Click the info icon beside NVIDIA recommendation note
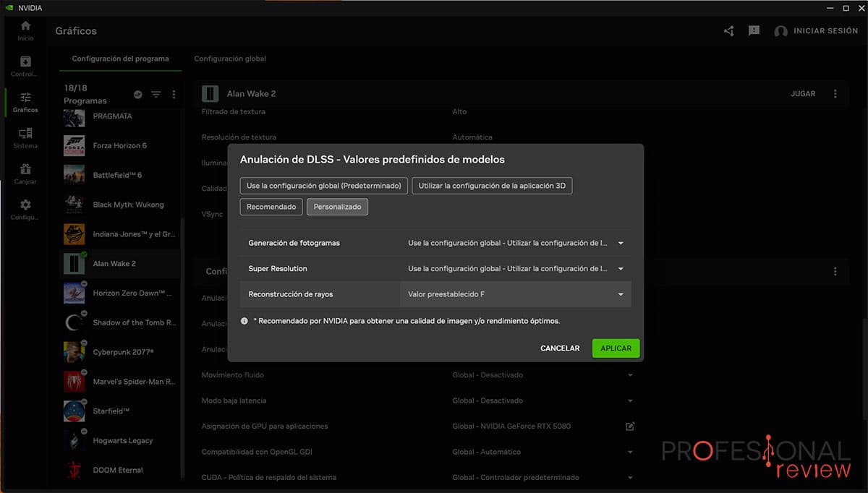This screenshot has height=493, width=868. (x=244, y=320)
